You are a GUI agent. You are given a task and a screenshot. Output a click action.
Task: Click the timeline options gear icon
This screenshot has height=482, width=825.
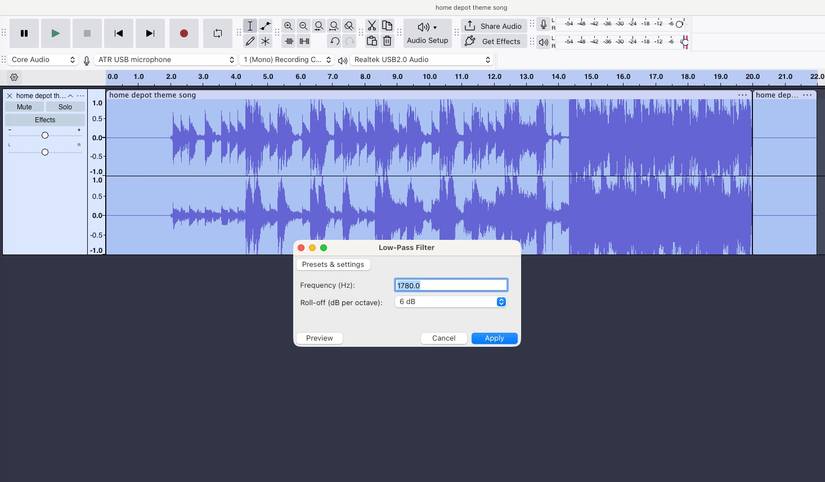(x=14, y=77)
